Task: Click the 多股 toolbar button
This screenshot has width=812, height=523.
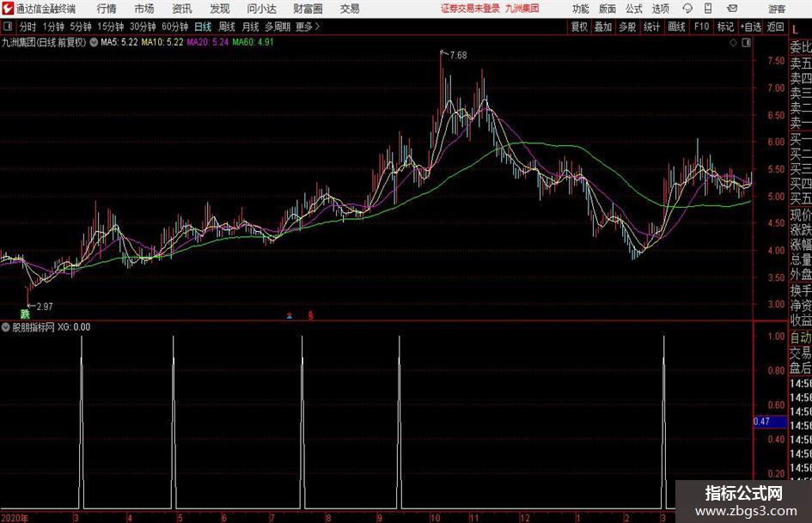Action: (627, 27)
